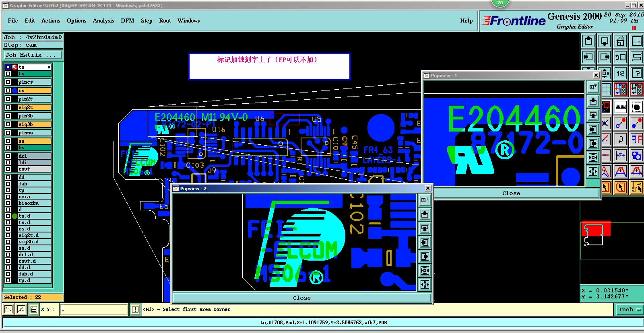Click zoom-in arrows icon in Popview 2

tap(425, 271)
